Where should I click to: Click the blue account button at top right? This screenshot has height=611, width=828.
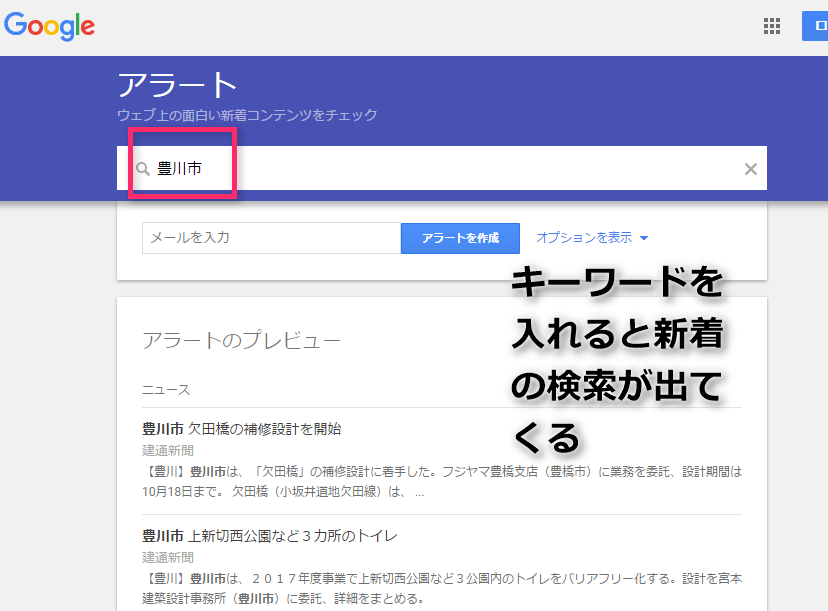pyautogui.click(x=815, y=26)
